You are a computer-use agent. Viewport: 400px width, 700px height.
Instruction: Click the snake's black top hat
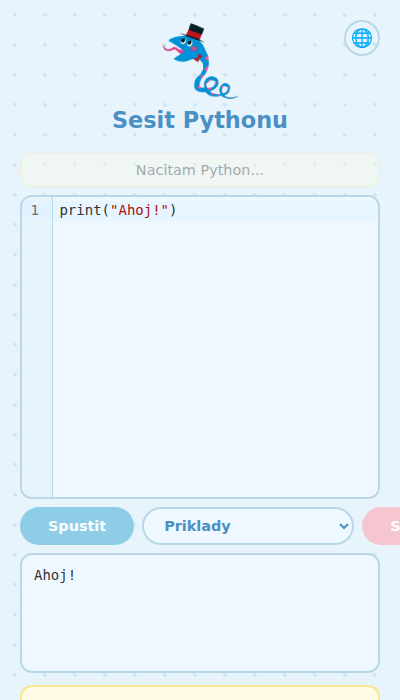(x=194, y=32)
